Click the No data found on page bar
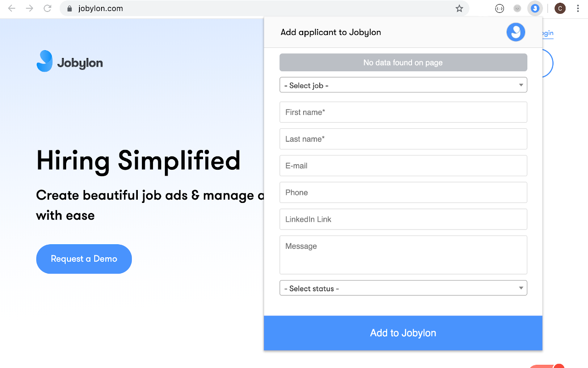The image size is (588, 368). click(x=403, y=63)
